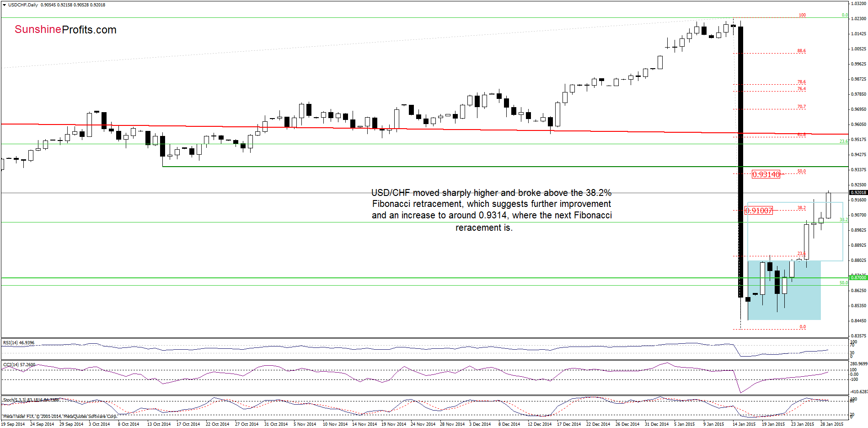Click the red 88.6 Fibonacci label
This screenshot has width=868, height=428.
click(x=801, y=51)
